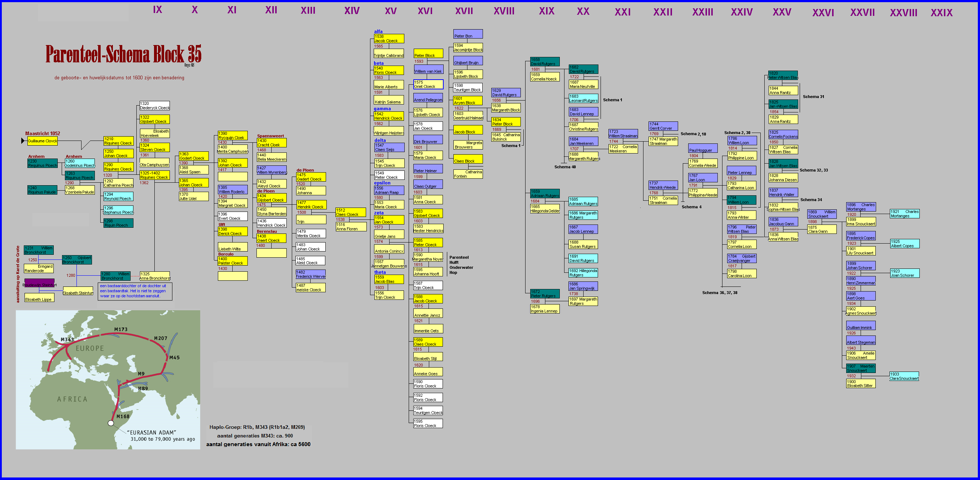Click the Schema 31 label
The width and height of the screenshot is (980, 480).
[813, 97]
